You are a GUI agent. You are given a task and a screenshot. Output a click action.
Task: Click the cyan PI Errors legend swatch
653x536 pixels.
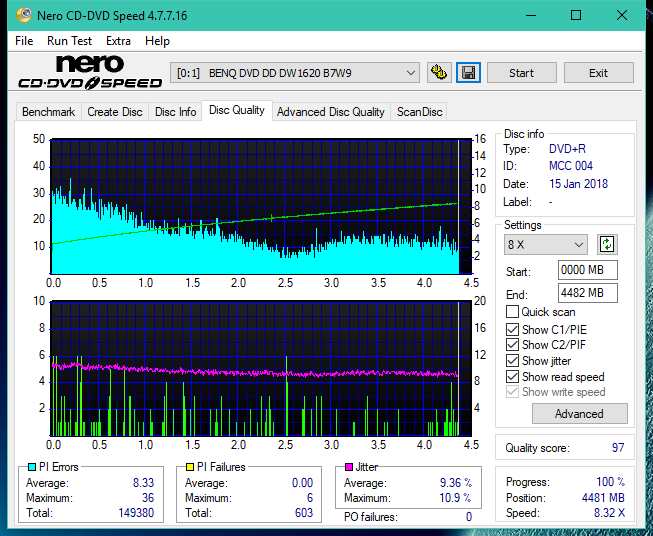[x=32, y=467]
